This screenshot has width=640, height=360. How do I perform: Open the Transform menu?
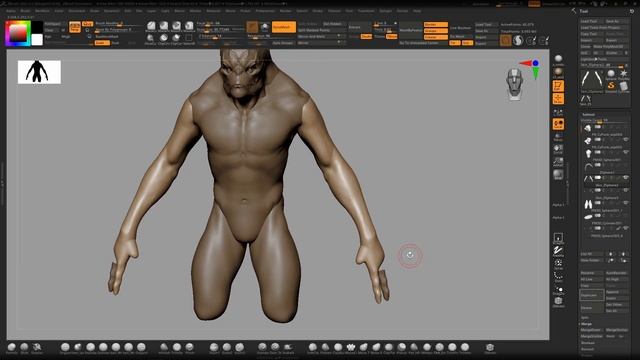366,11
